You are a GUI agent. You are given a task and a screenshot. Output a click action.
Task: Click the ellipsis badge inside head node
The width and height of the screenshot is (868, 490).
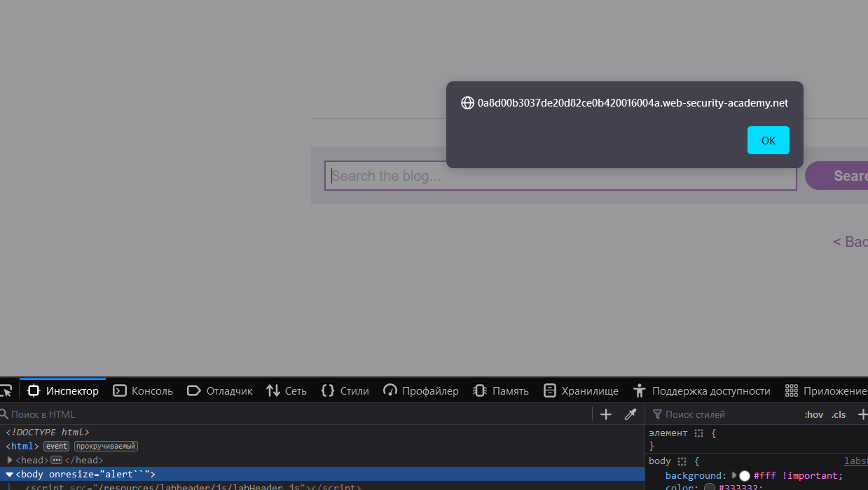pyautogui.click(x=57, y=460)
